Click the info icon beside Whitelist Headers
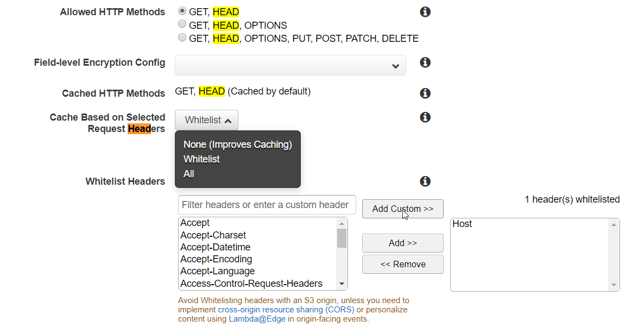644x333 pixels. click(425, 181)
